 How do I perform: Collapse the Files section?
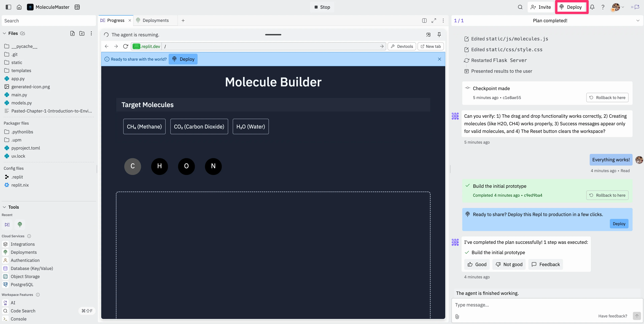click(4, 33)
